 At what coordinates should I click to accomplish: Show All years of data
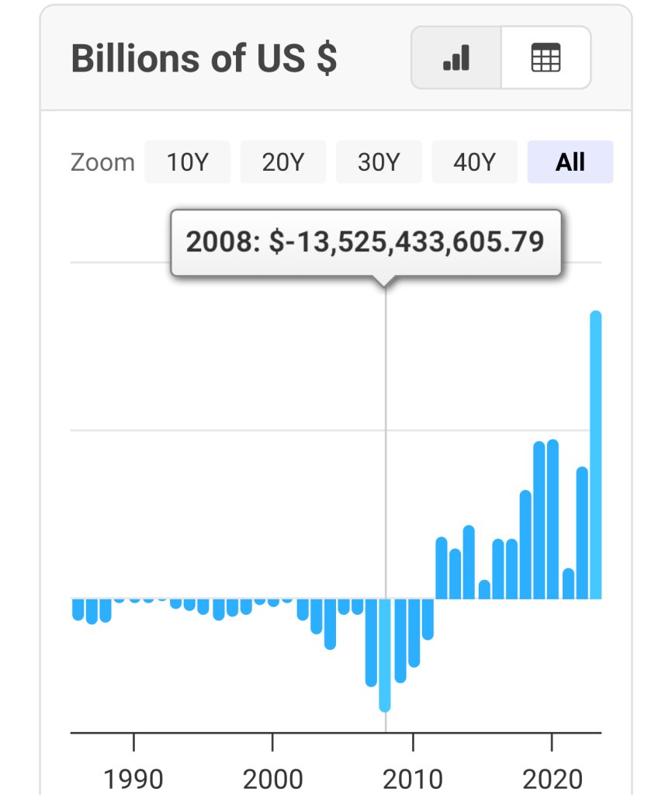click(570, 162)
